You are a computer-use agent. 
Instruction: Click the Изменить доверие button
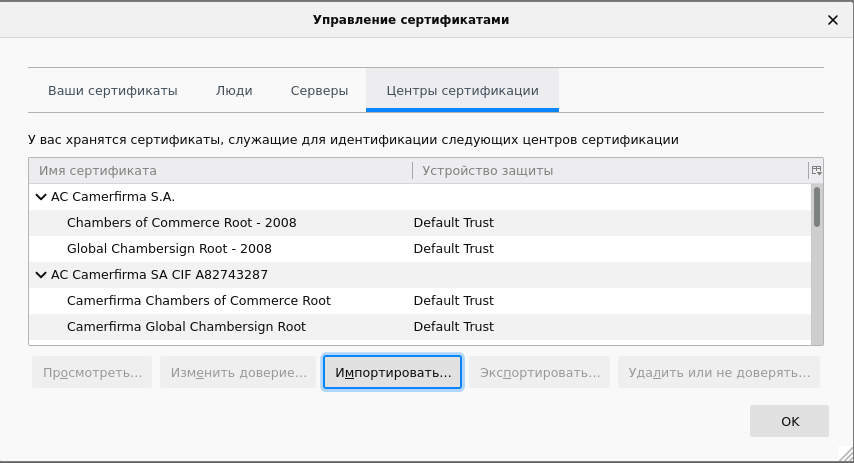coord(238,373)
